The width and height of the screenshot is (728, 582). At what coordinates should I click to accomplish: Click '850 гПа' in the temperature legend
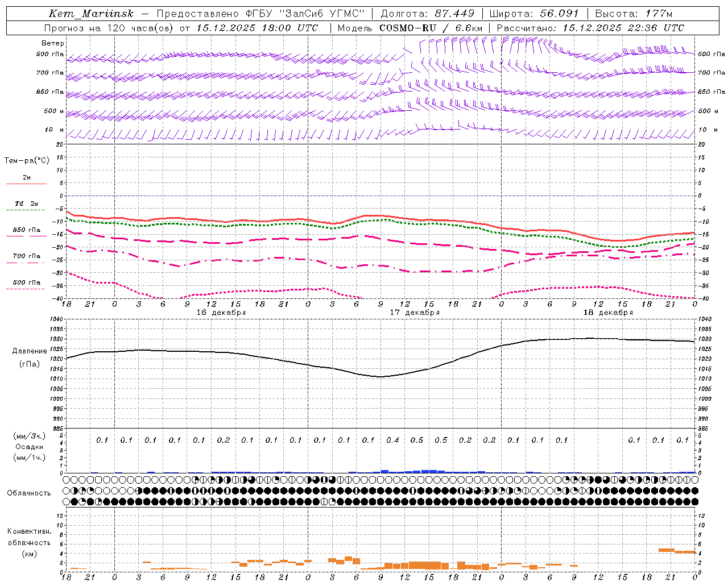26,230
